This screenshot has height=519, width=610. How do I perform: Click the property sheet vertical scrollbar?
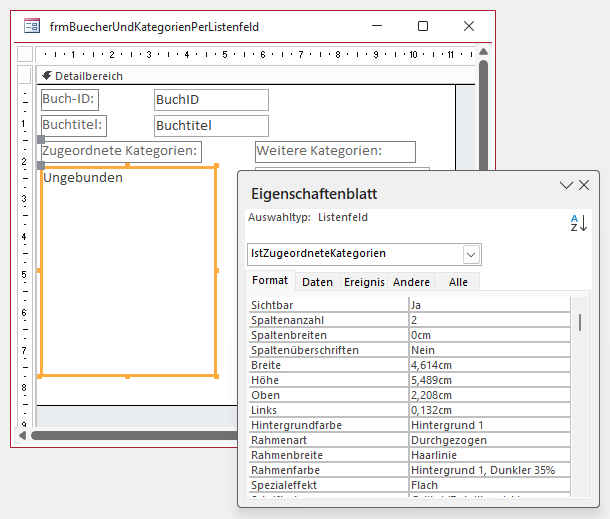pyautogui.click(x=580, y=322)
